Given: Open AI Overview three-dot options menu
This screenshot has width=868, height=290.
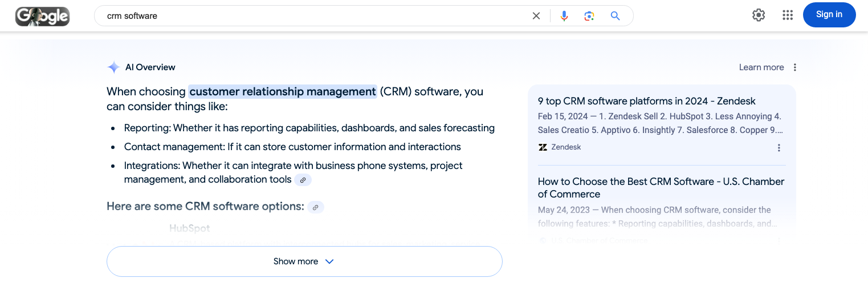Looking at the screenshot, I should coord(795,67).
